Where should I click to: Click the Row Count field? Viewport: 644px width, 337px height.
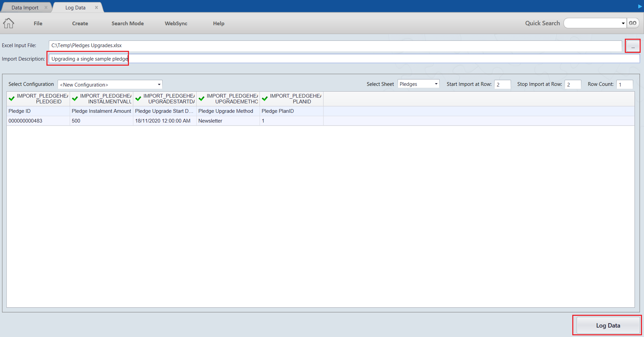pos(624,84)
